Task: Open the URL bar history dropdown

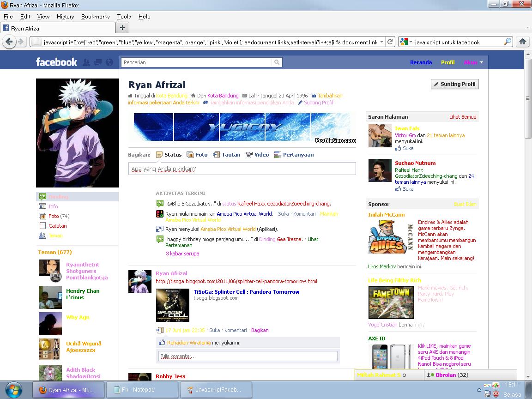Action: 382,42
